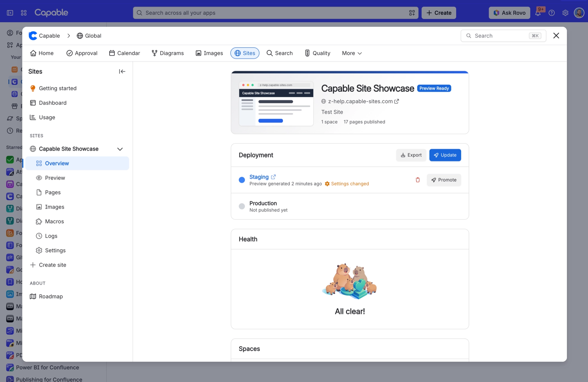Image resolution: width=588 pixels, height=382 pixels.
Task: Select Pages in the site tree
Action: pyautogui.click(x=77, y=192)
